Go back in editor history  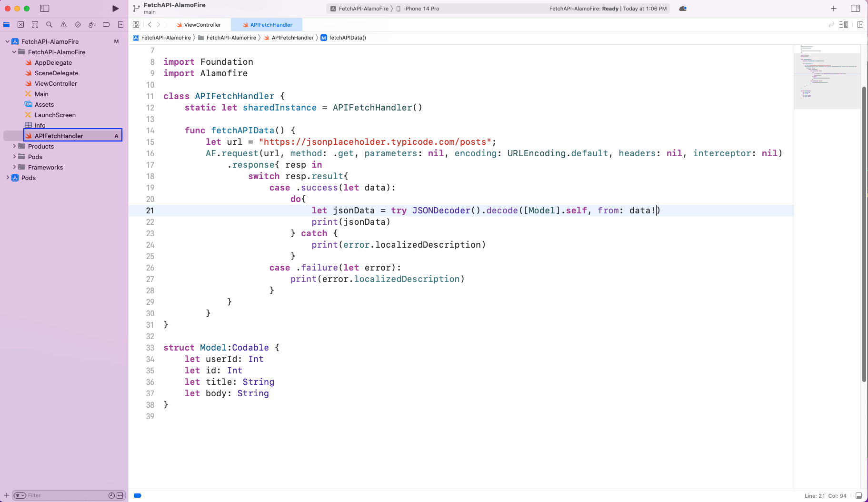pyautogui.click(x=150, y=25)
